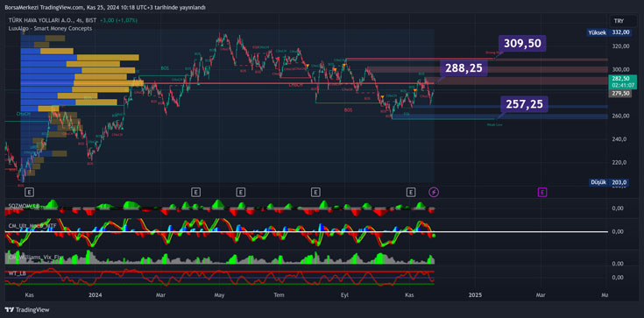Viewport: 644px width, 318px height.
Task: Open the earnings E marker between Mar and May
Action: click(196, 192)
